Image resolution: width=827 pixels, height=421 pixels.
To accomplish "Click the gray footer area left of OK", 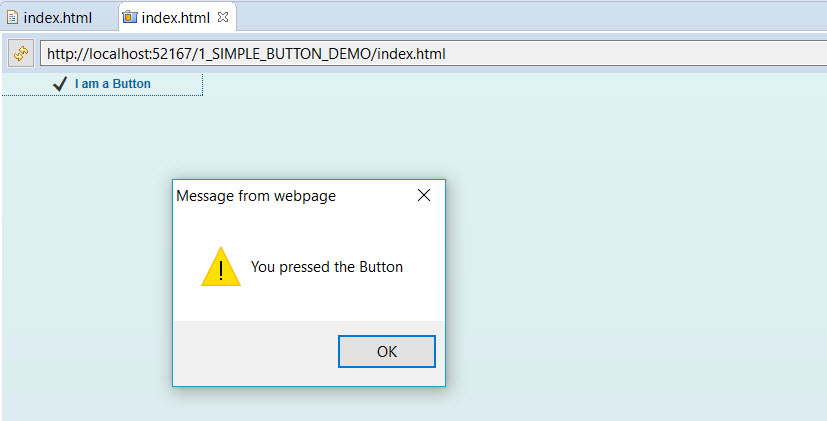I will (x=250, y=351).
